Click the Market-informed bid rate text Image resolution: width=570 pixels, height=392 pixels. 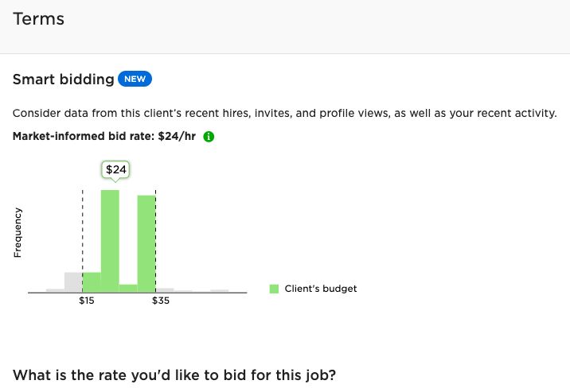pyautogui.click(x=104, y=136)
